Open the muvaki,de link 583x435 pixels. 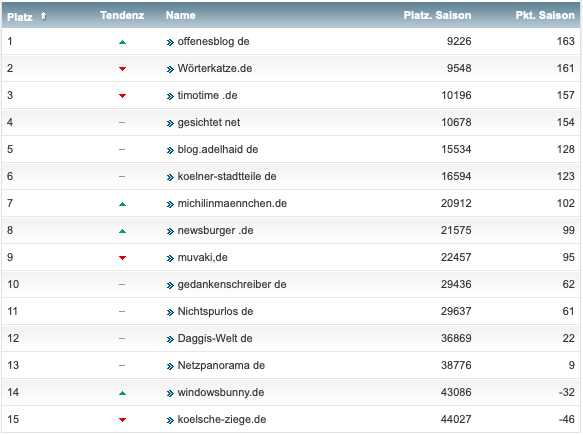point(203,257)
